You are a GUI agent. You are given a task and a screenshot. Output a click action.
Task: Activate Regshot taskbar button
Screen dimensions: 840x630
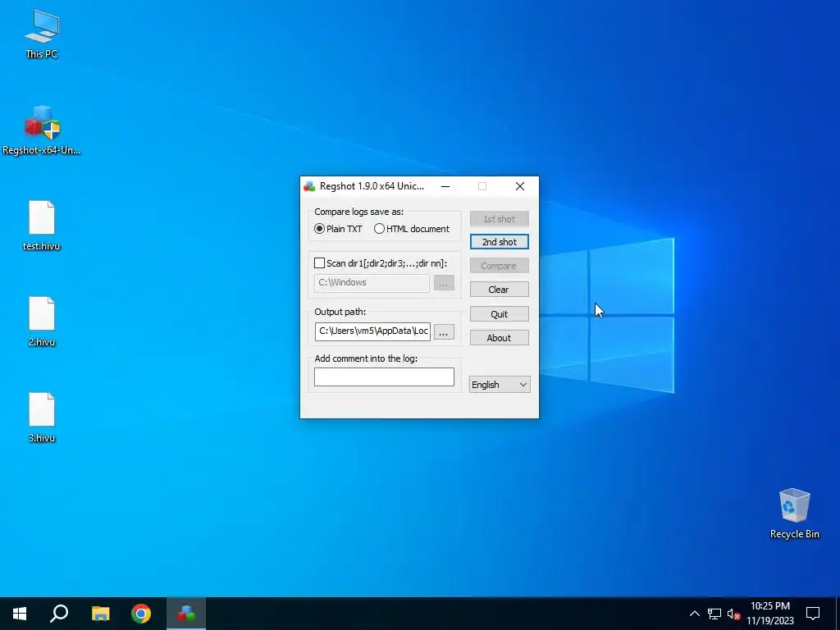[186, 614]
